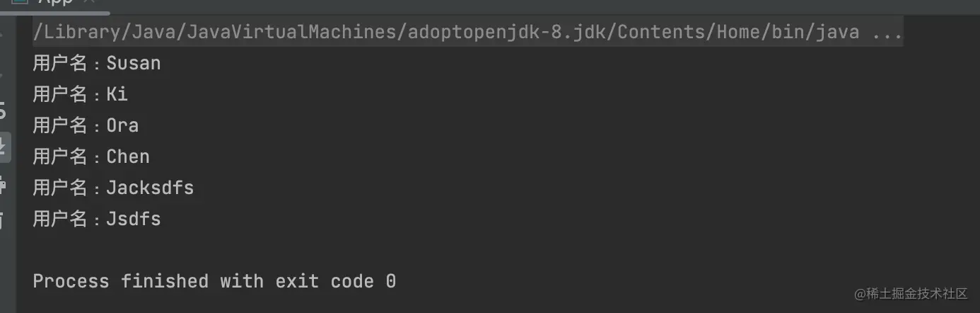Click the clear-all trash icon in gutter
The height and width of the screenshot is (313, 980).
click(3, 220)
